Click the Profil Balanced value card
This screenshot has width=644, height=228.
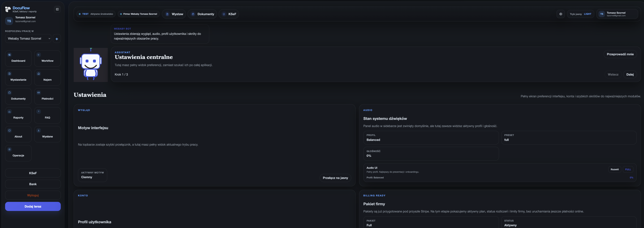(x=431, y=137)
